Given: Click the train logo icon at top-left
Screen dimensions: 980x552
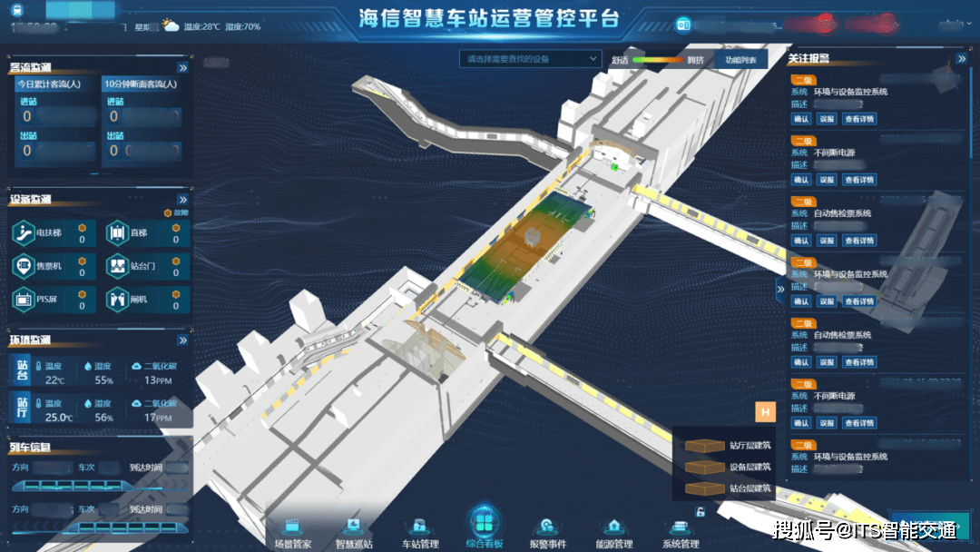Looking at the screenshot, I should [x=17, y=9].
